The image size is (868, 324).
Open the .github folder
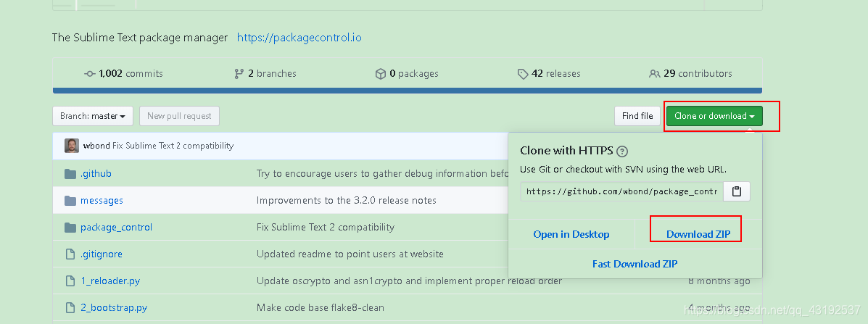pyautogui.click(x=96, y=174)
